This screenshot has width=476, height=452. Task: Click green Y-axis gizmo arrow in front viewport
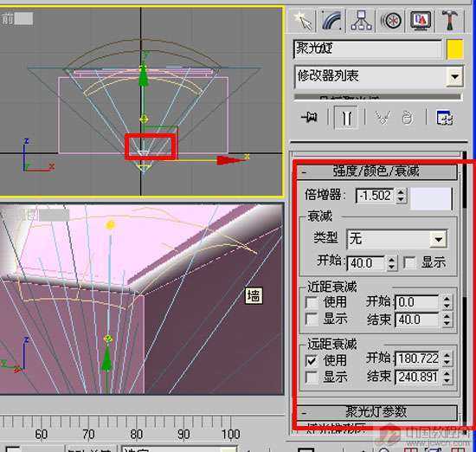143,76
